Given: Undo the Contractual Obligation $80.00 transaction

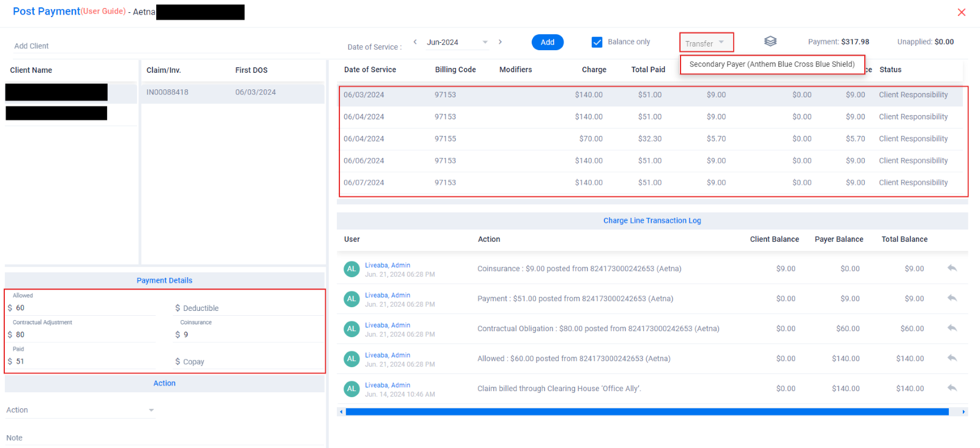Looking at the screenshot, I should click(x=952, y=328).
